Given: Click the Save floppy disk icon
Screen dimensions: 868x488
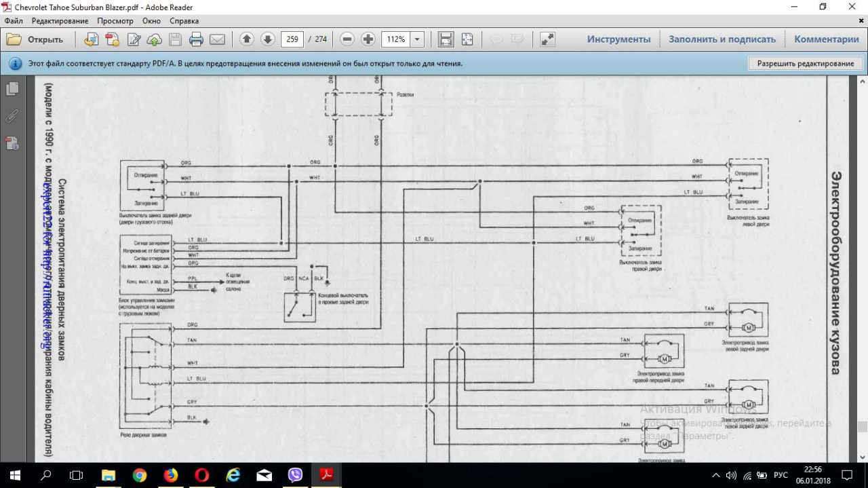Looking at the screenshot, I should (x=175, y=39).
